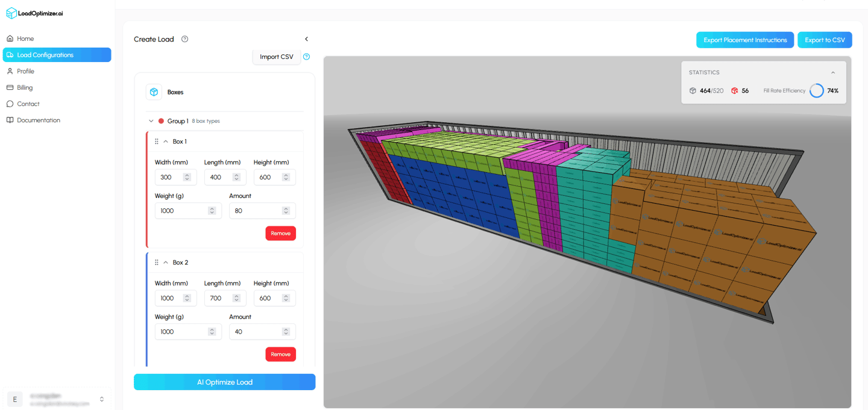868x410 pixels.
Task: Click the Billing card icon
Action: point(10,87)
